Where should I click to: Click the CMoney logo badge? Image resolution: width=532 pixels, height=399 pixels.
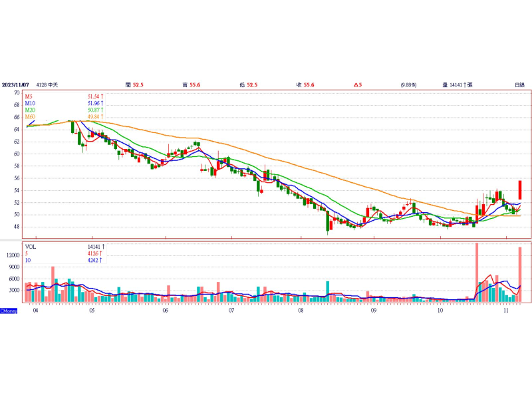tap(9, 311)
